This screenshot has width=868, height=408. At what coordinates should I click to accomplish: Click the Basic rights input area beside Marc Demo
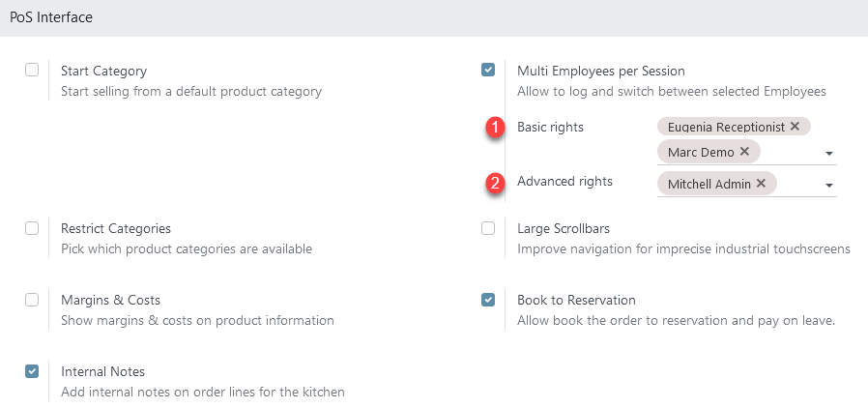click(792, 152)
